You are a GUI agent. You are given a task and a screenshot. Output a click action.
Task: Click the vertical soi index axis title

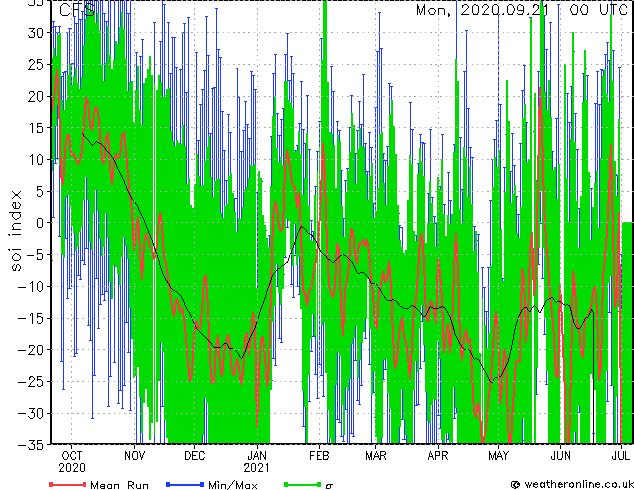point(15,231)
